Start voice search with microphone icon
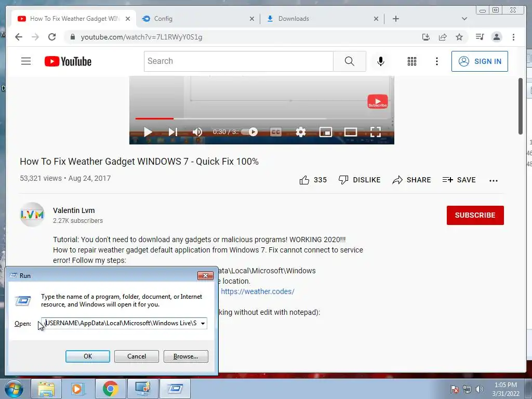Image resolution: width=532 pixels, height=399 pixels. click(x=381, y=61)
